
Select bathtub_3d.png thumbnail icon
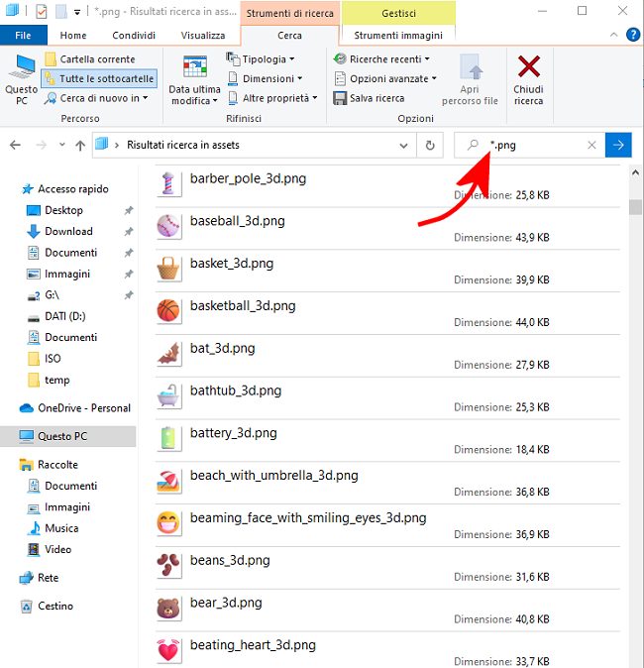168,395
